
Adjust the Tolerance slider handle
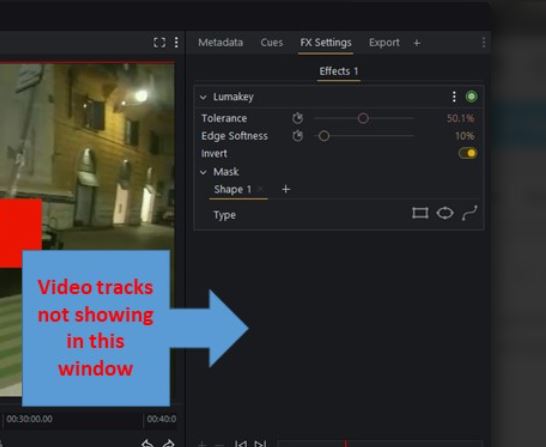click(x=363, y=118)
